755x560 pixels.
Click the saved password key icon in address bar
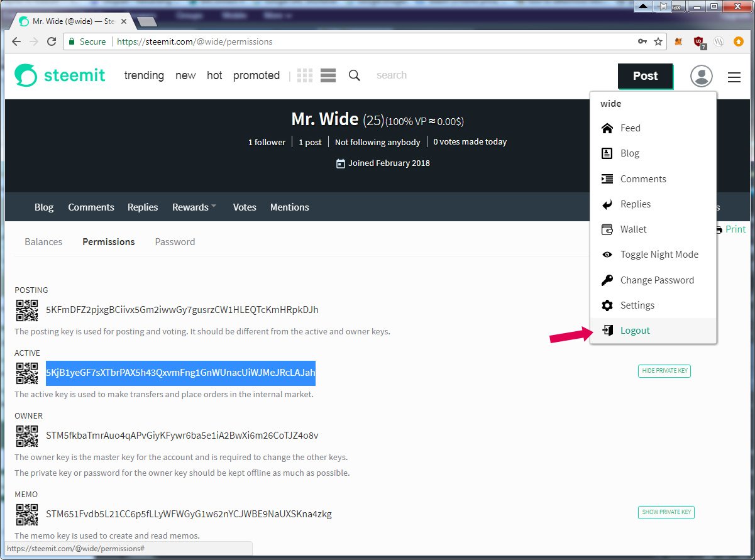(642, 41)
